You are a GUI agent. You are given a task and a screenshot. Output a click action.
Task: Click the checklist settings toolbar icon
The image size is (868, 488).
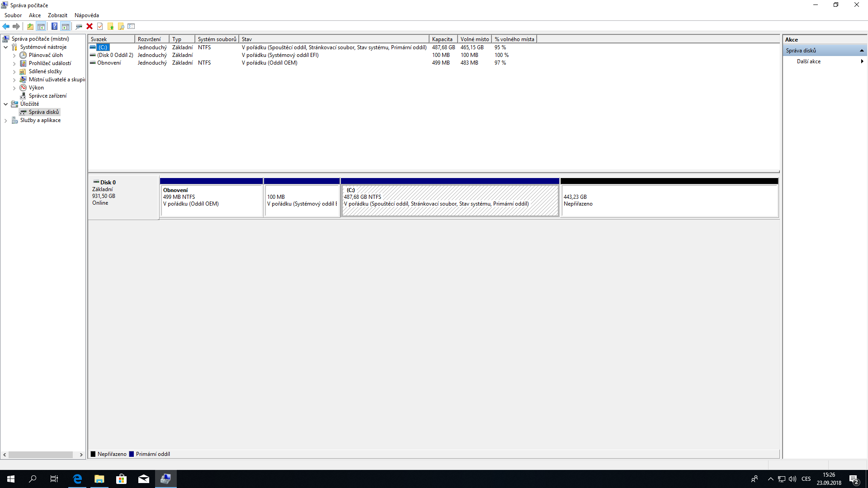(132, 26)
